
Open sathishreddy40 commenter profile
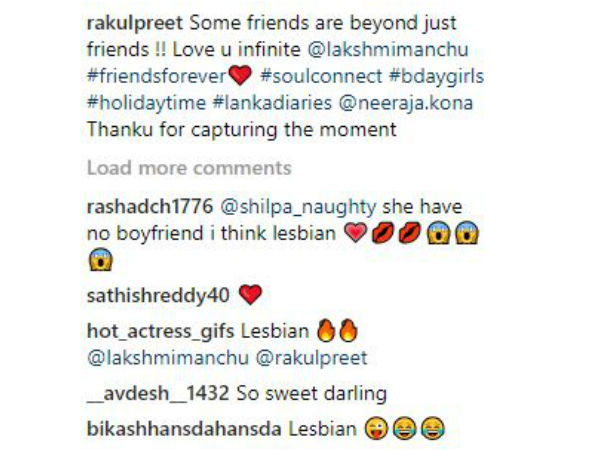click(x=158, y=297)
